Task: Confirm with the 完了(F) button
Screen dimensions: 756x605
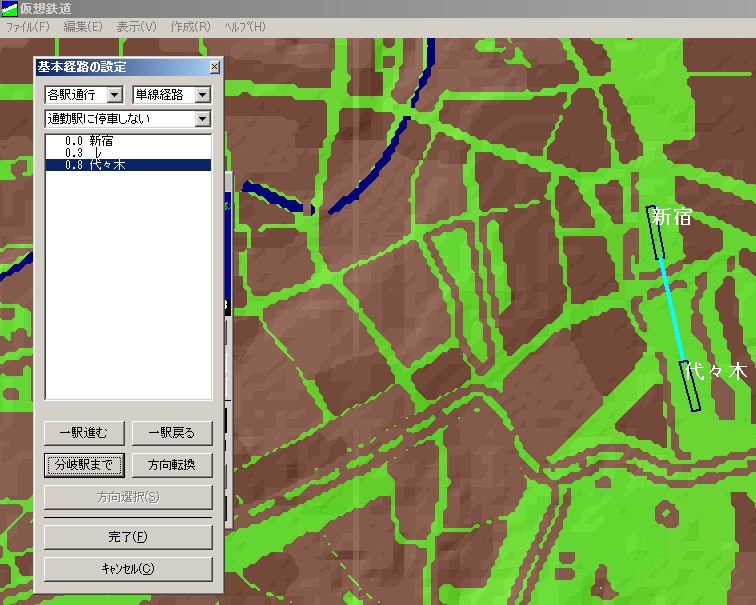Action: point(128,537)
